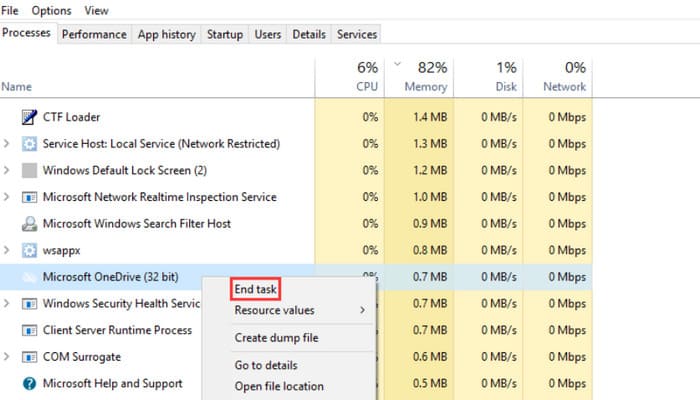Image resolution: width=700 pixels, height=400 pixels.
Task: Select Service Host: Local Service (Network Restricted)
Action: pos(161,144)
